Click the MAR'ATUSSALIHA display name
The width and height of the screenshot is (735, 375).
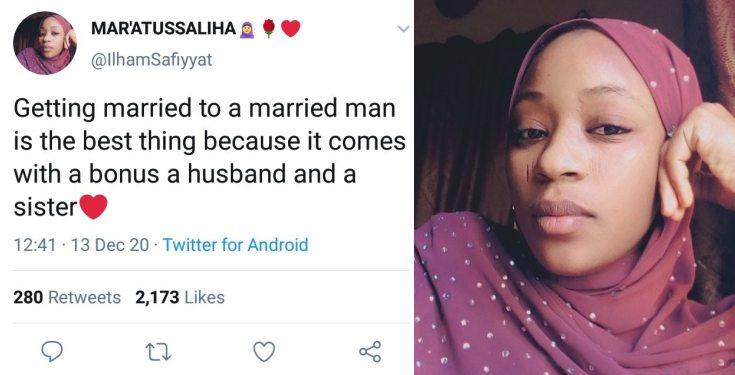coord(164,29)
